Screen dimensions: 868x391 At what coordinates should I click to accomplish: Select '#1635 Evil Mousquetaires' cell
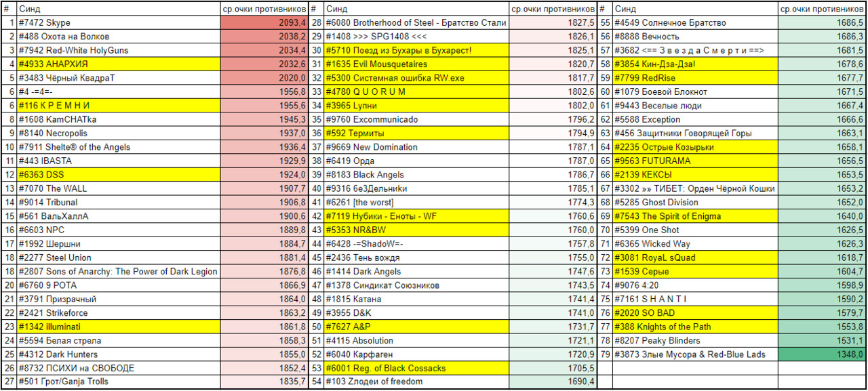(416, 64)
